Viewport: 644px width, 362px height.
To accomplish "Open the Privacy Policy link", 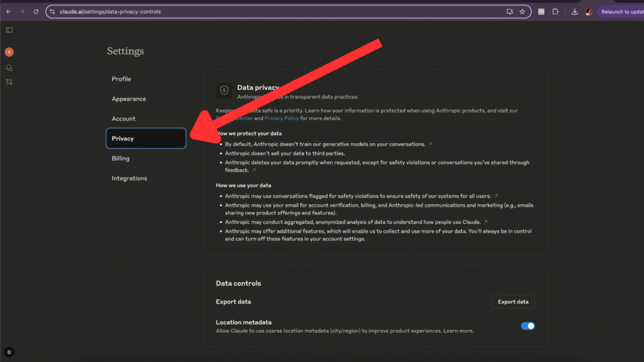I will tap(281, 118).
